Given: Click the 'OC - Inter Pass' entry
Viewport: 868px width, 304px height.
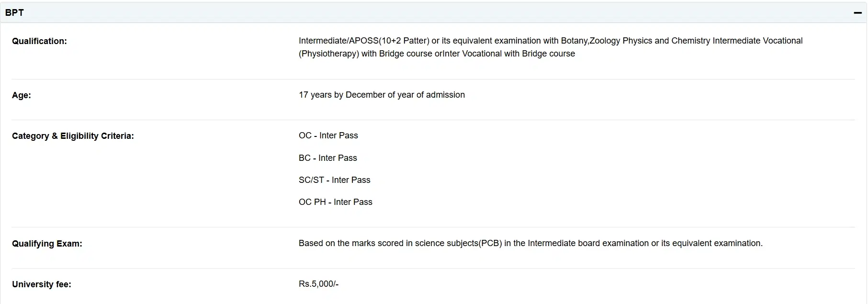Looking at the screenshot, I should [x=328, y=135].
